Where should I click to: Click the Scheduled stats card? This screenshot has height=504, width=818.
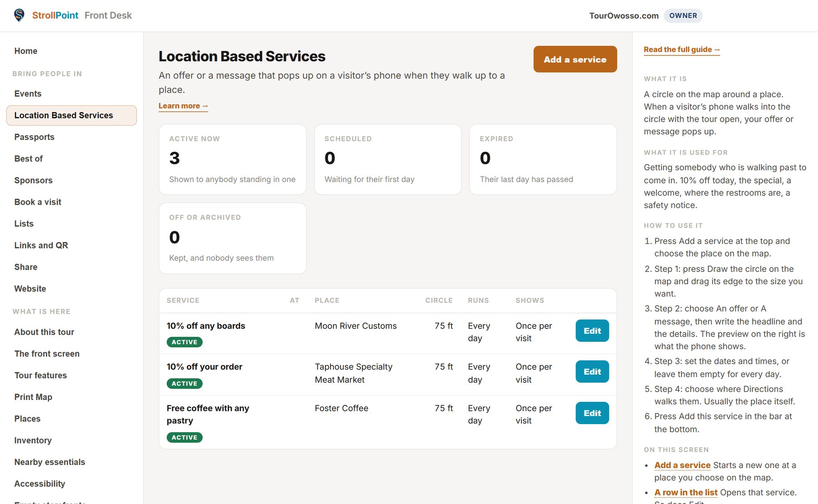388,159
